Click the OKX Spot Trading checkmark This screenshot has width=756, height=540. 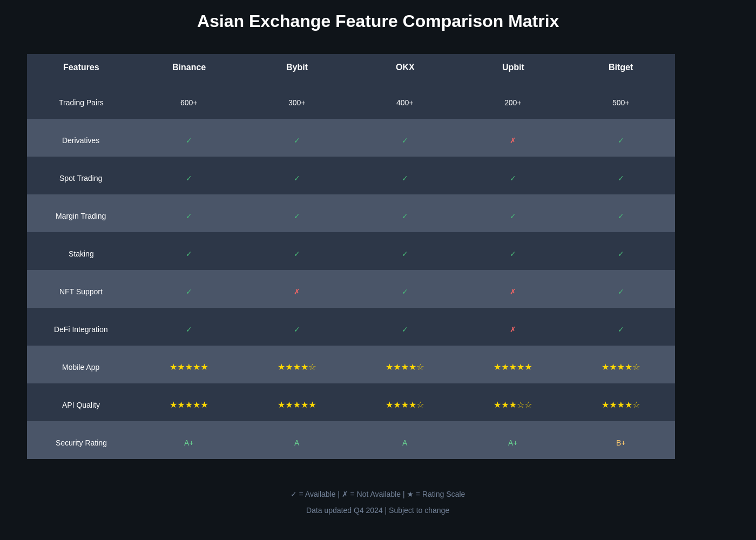405,178
